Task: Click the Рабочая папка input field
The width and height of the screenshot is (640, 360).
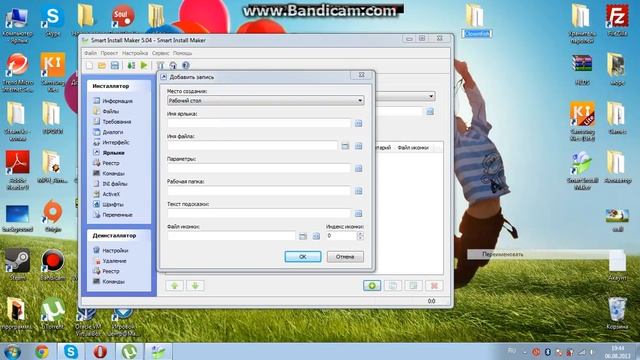Action: pos(259,191)
